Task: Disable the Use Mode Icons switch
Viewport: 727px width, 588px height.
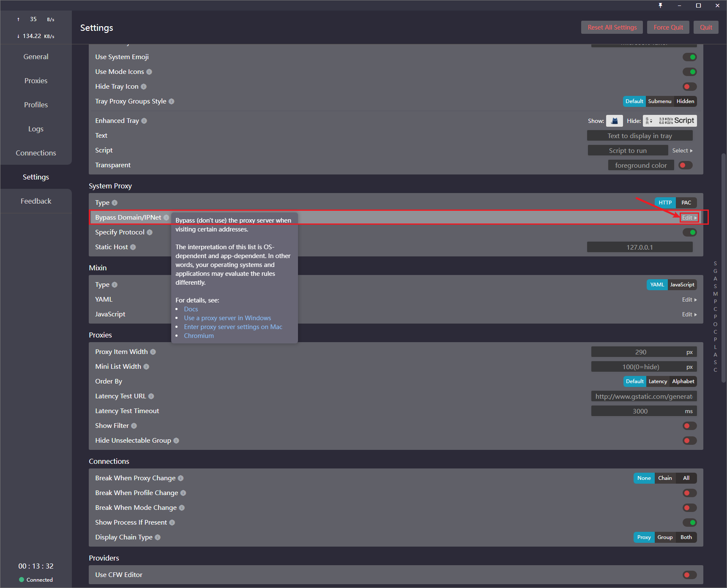Action: (x=690, y=72)
